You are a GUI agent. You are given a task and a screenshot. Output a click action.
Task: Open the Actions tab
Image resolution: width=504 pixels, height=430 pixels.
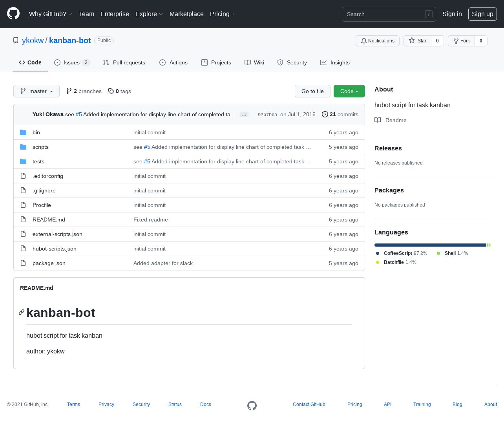(x=173, y=62)
